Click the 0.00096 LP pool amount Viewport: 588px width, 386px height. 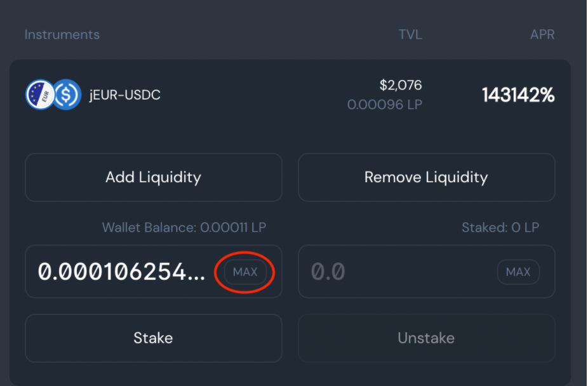point(385,105)
